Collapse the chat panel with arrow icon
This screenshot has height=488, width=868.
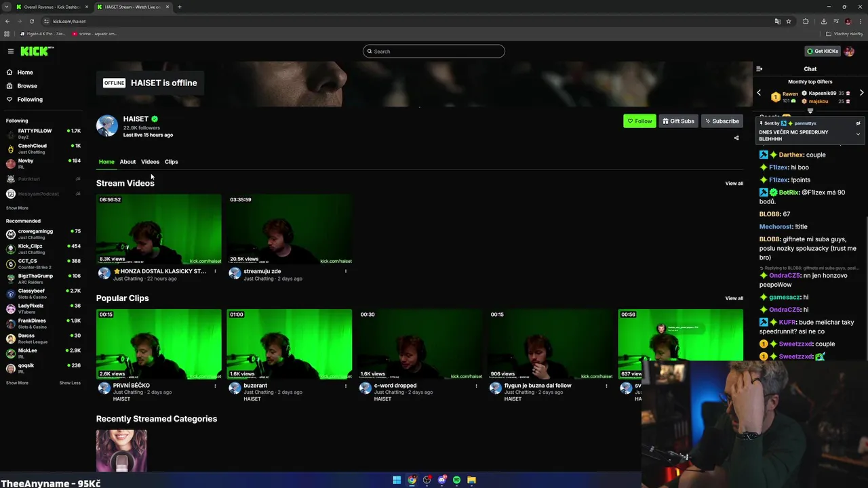(x=759, y=69)
